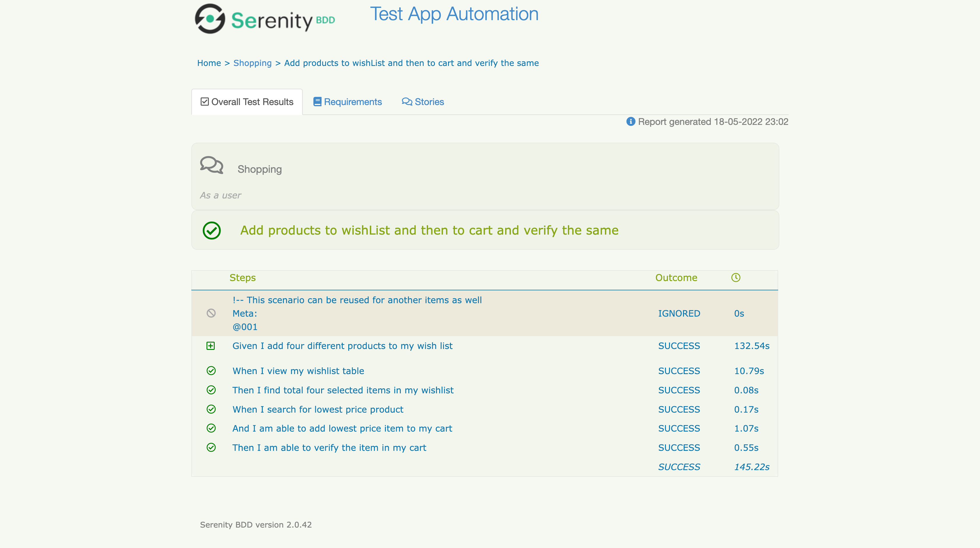Viewport: 980px width, 548px height.
Task: Click the clock duration column icon
Action: coord(736,278)
